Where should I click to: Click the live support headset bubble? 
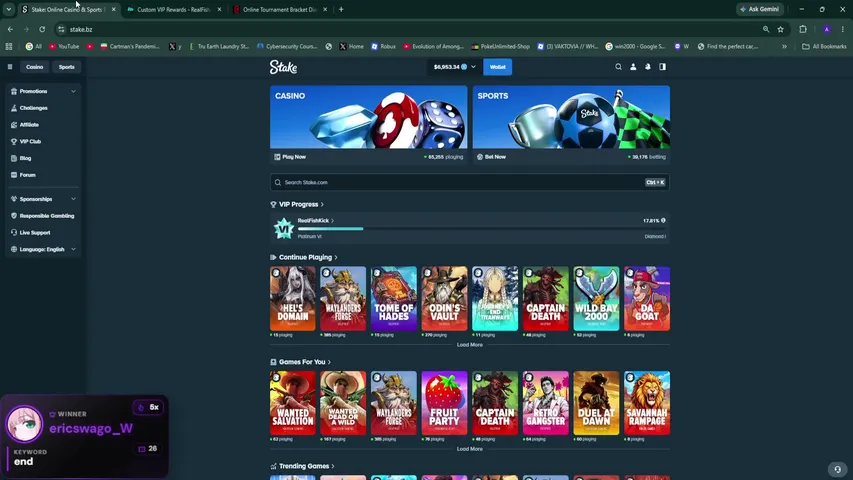point(837,469)
